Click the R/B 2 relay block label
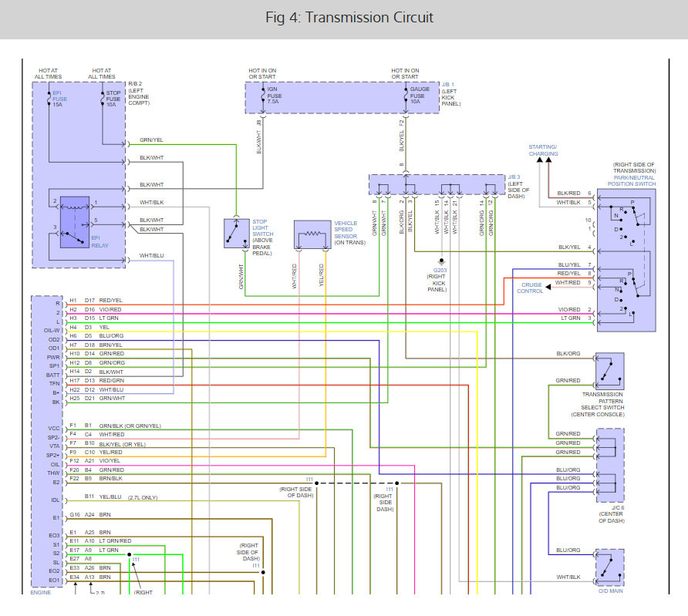 135,84
